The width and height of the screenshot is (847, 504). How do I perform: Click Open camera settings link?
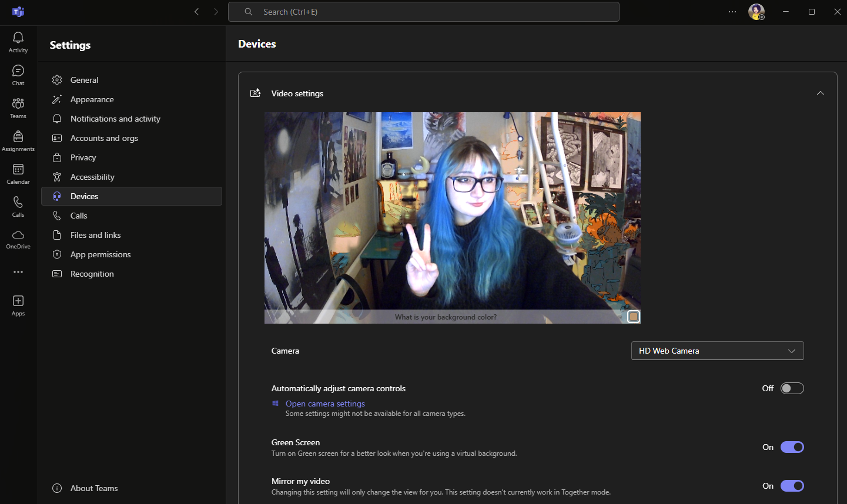pos(325,404)
